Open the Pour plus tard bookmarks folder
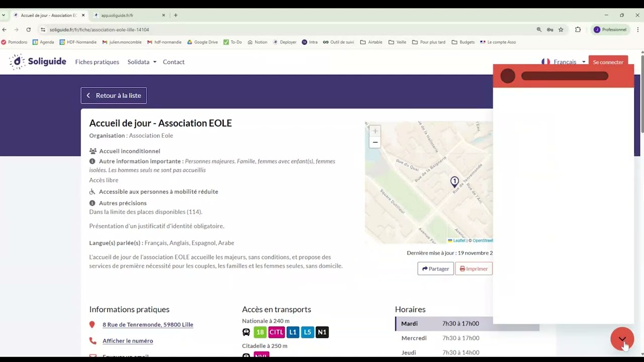The width and height of the screenshot is (644, 362). (x=429, y=42)
